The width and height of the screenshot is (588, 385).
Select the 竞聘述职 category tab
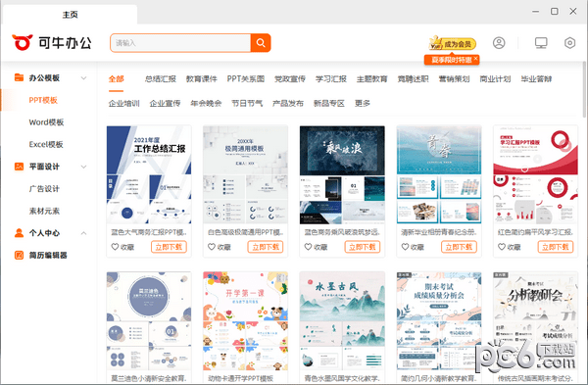click(x=413, y=79)
